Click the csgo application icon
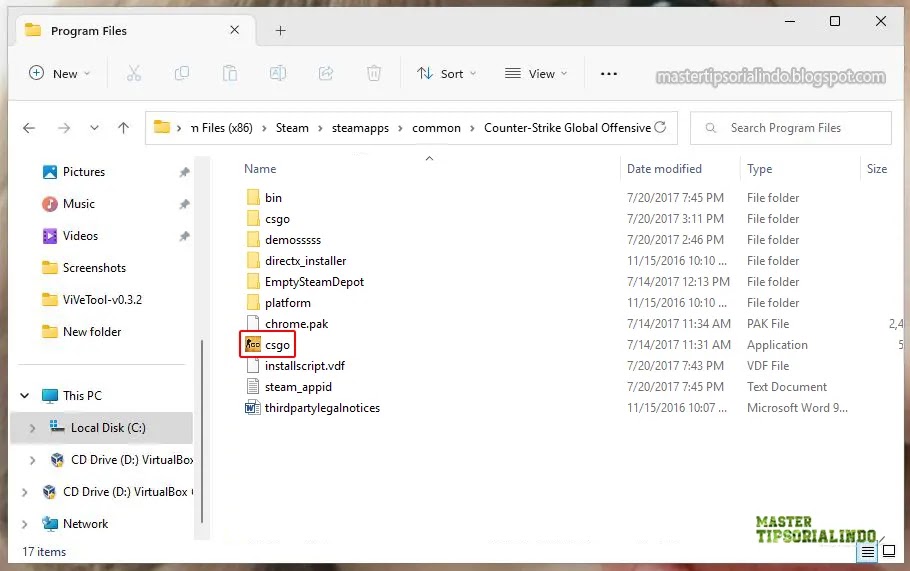910x571 pixels. (252, 344)
